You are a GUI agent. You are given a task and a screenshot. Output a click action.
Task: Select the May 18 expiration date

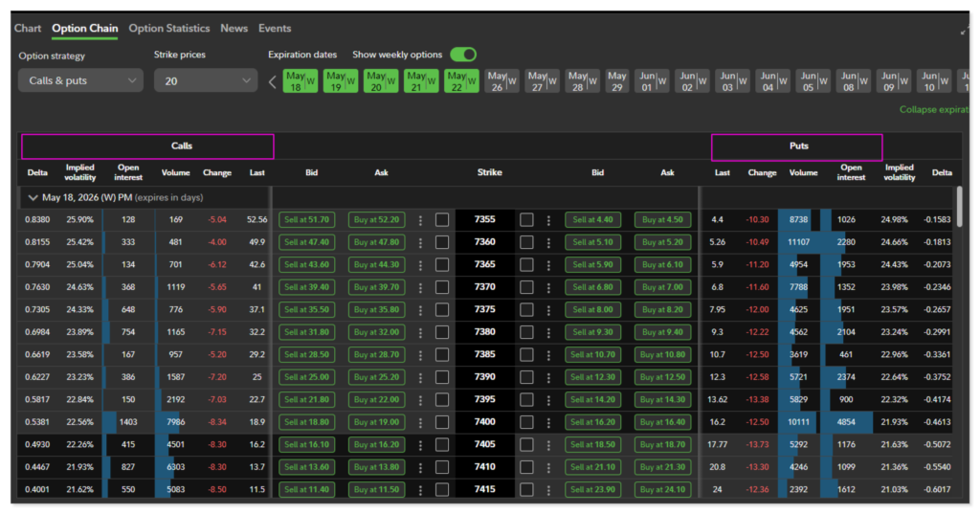(300, 81)
